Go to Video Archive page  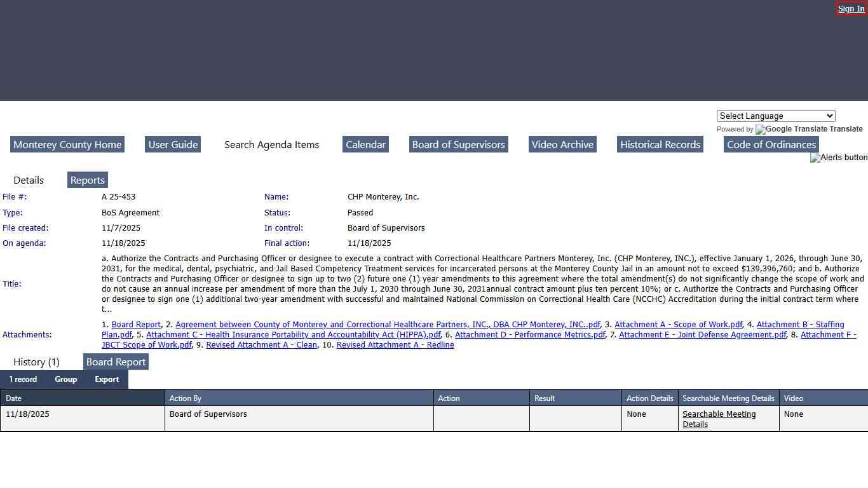click(562, 145)
